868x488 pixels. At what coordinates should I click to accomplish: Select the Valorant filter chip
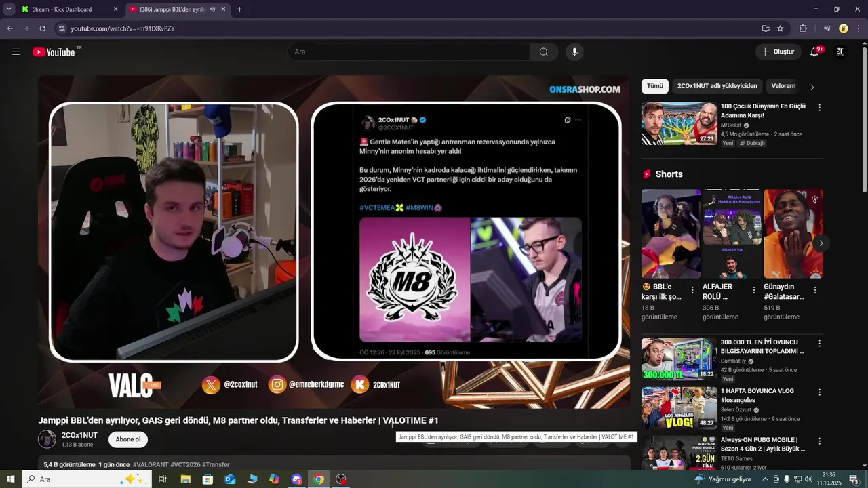point(783,86)
